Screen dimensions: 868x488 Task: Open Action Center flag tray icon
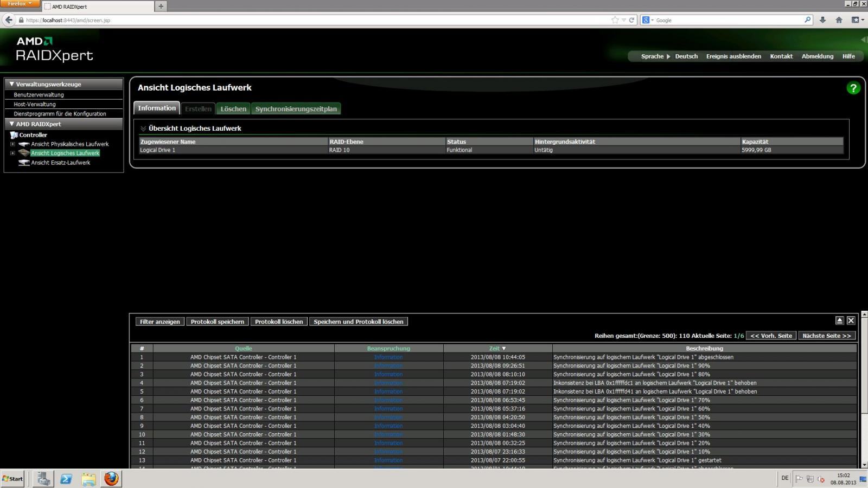pyautogui.click(x=799, y=479)
